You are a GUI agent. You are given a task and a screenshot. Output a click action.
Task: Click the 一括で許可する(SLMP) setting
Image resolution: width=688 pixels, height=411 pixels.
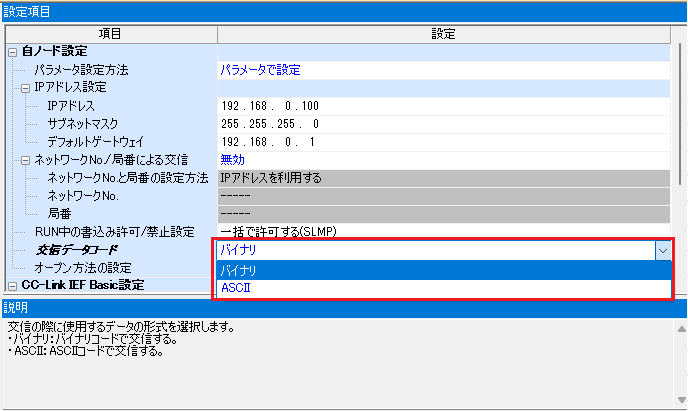point(278,232)
